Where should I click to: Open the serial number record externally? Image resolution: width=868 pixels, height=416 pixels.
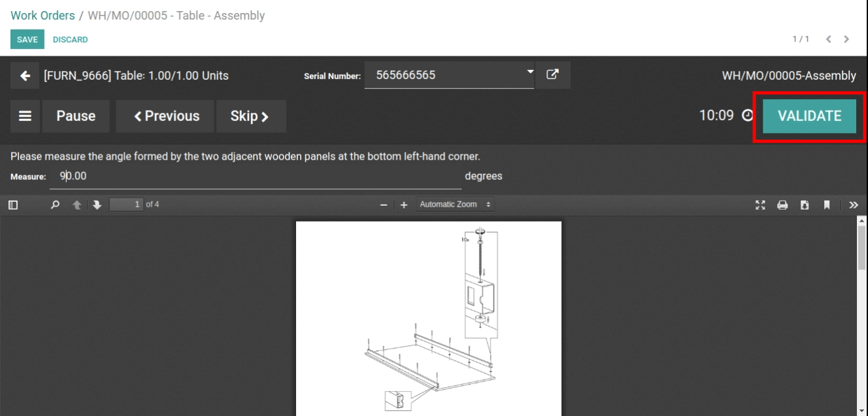pyautogui.click(x=553, y=75)
